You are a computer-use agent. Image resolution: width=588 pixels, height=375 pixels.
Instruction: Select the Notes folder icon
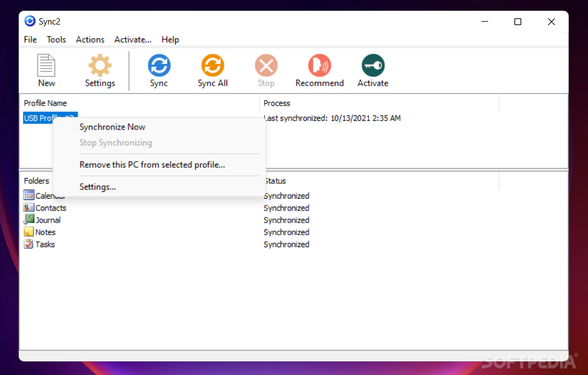(x=29, y=232)
